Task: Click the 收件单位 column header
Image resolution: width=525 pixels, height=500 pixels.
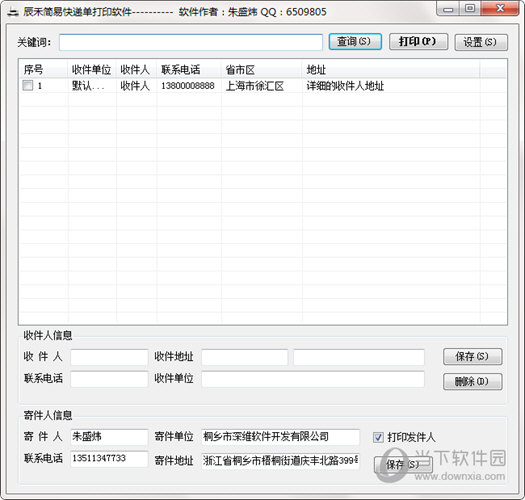Action: click(92, 70)
